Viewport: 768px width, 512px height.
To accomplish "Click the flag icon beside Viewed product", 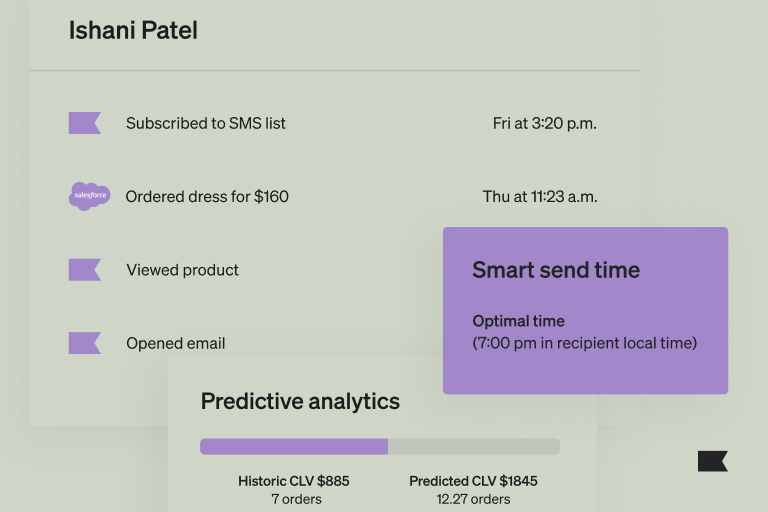I will (84, 270).
